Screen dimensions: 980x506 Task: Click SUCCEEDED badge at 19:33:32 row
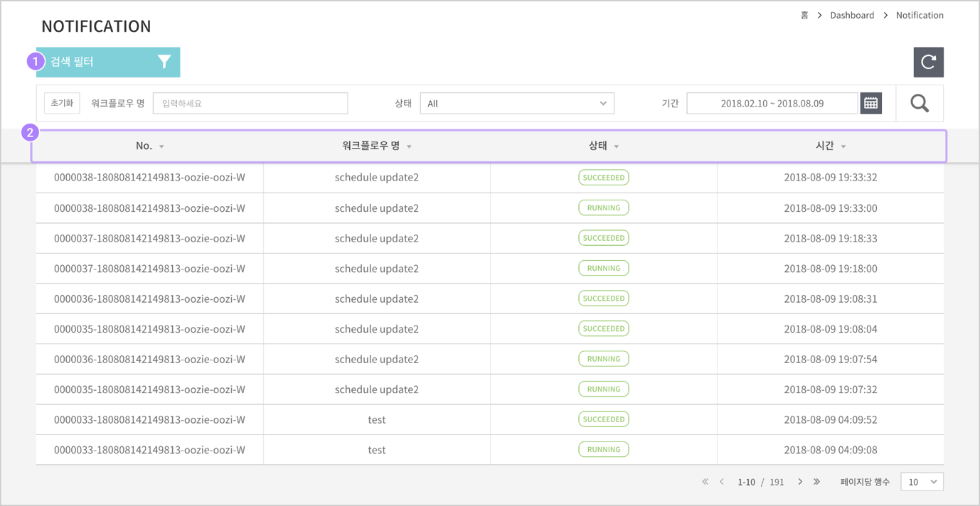point(604,178)
